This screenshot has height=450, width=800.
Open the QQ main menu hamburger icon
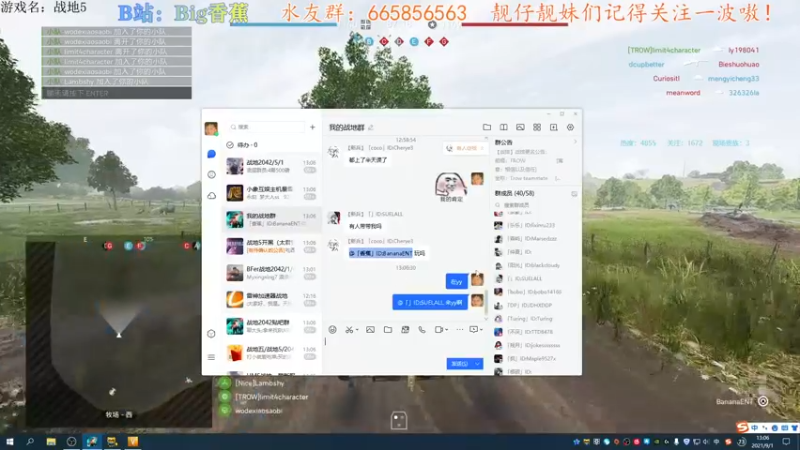pyautogui.click(x=211, y=357)
